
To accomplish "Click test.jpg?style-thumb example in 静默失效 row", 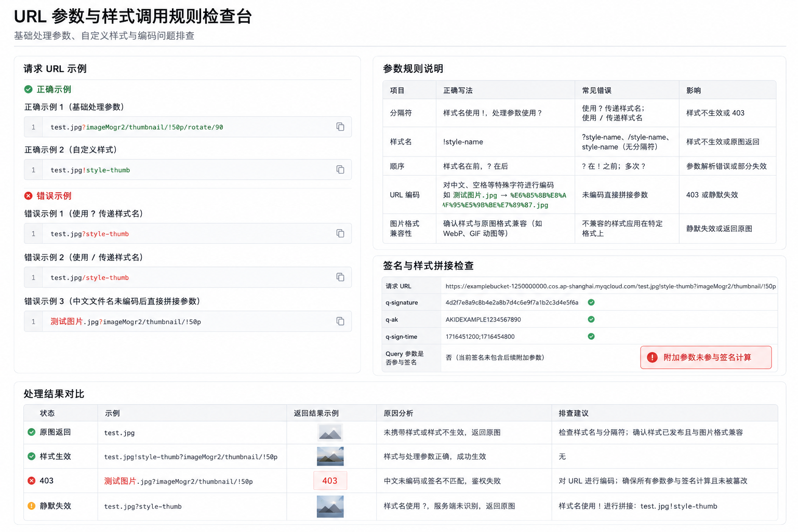I will [x=143, y=507].
